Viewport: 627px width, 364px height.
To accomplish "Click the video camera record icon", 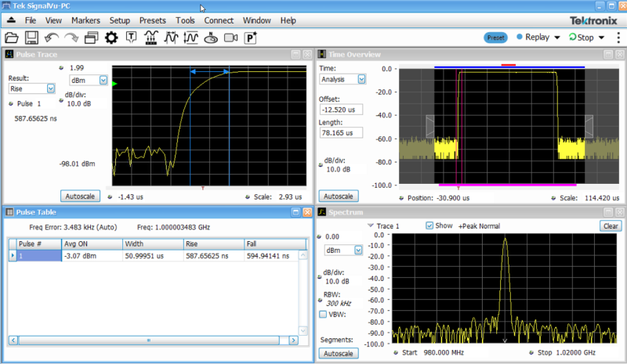I will 230,38.
